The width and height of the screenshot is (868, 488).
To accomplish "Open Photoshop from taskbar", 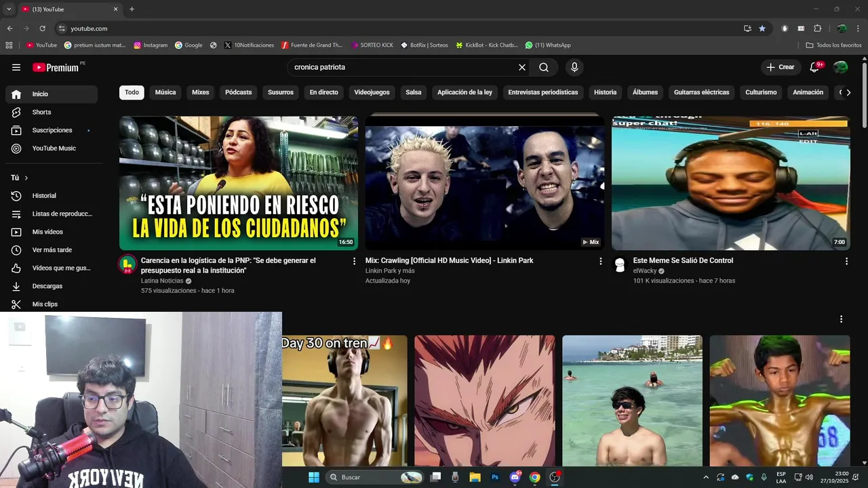I will (x=495, y=477).
